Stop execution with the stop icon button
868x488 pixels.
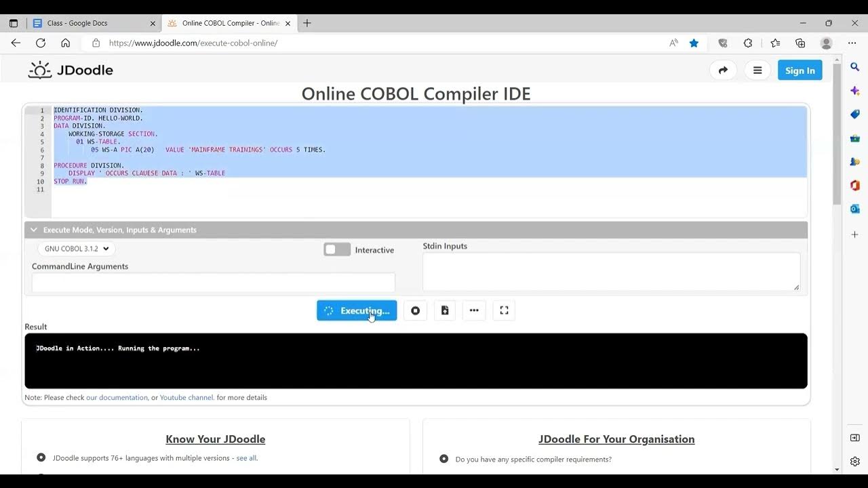pyautogui.click(x=416, y=310)
